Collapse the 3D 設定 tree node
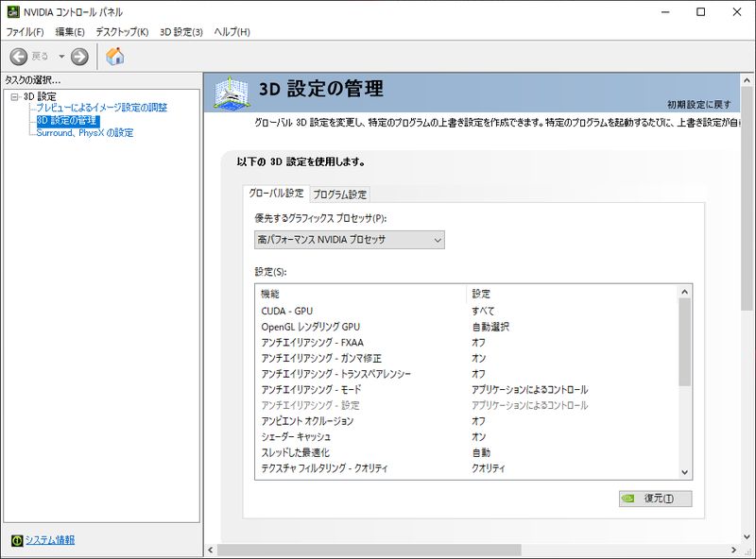This screenshot has height=559, width=756. point(14,97)
